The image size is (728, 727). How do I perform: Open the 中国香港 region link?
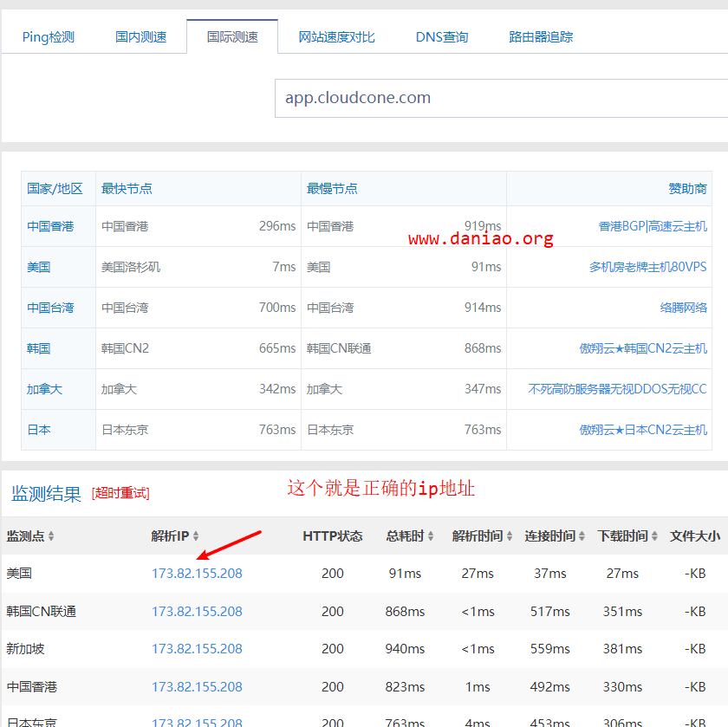[50, 226]
